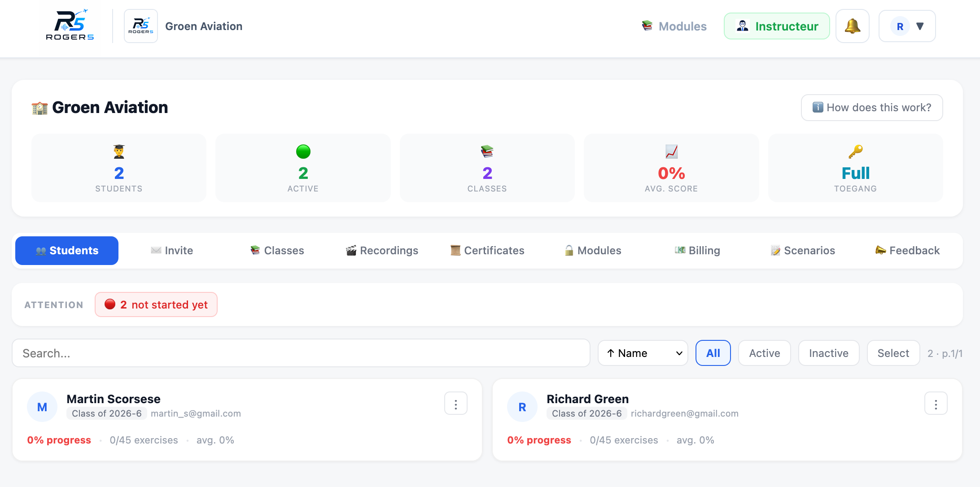Screen dimensions: 980x487
Task: Switch to Instructeur mode button
Action: tap(777, 26)
